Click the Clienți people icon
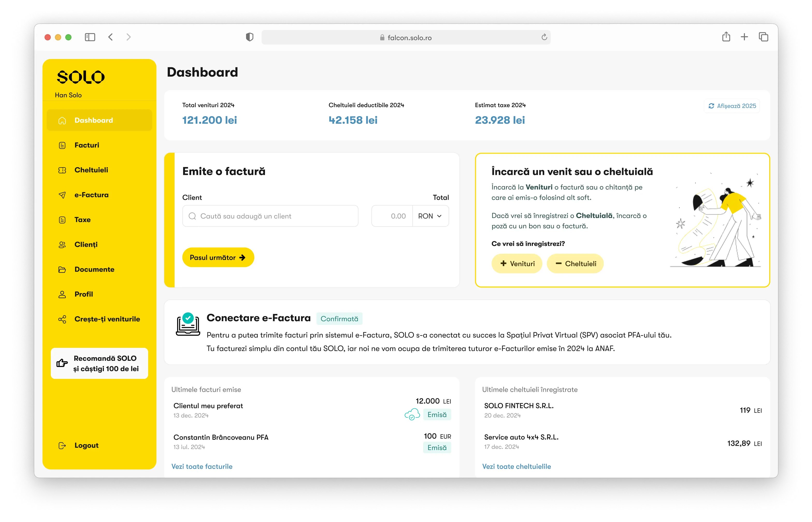This screenshot has height=522, width=812. [62, 245]
